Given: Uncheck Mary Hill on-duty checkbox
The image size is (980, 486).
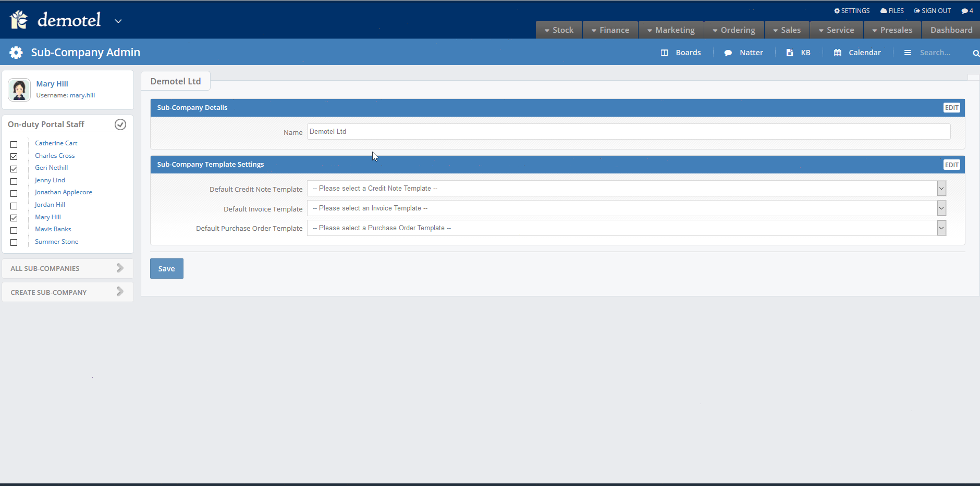Looking at the screenshot, I should 14,218.
